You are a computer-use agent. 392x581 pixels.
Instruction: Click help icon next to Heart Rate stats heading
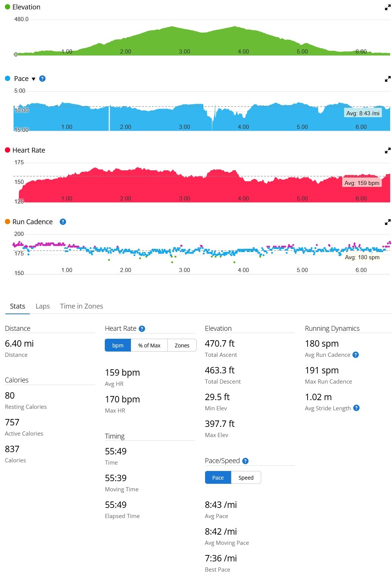click(142, 329)
